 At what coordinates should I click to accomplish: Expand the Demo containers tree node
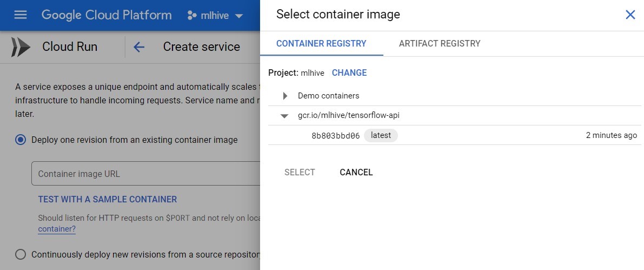pos(285,96)
